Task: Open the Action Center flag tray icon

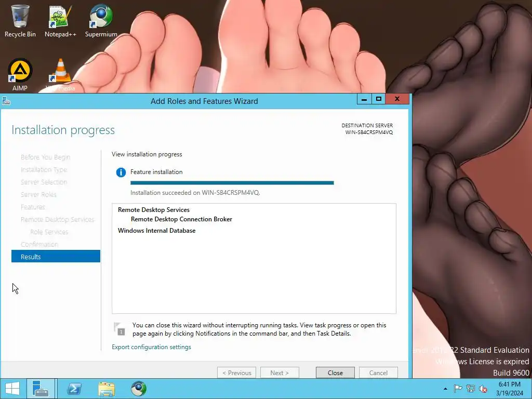Action: [458, 389]
